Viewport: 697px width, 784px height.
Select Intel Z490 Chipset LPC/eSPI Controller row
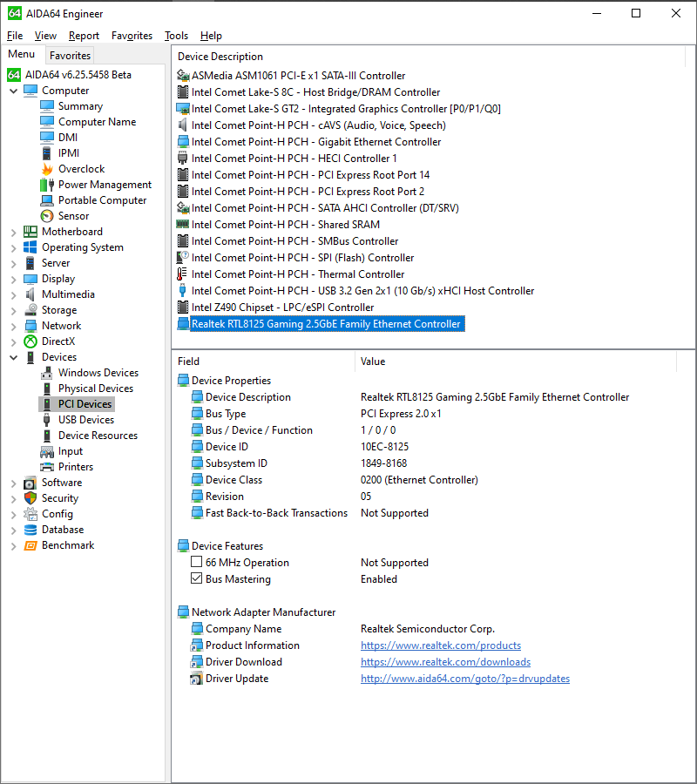pos(282,308)
